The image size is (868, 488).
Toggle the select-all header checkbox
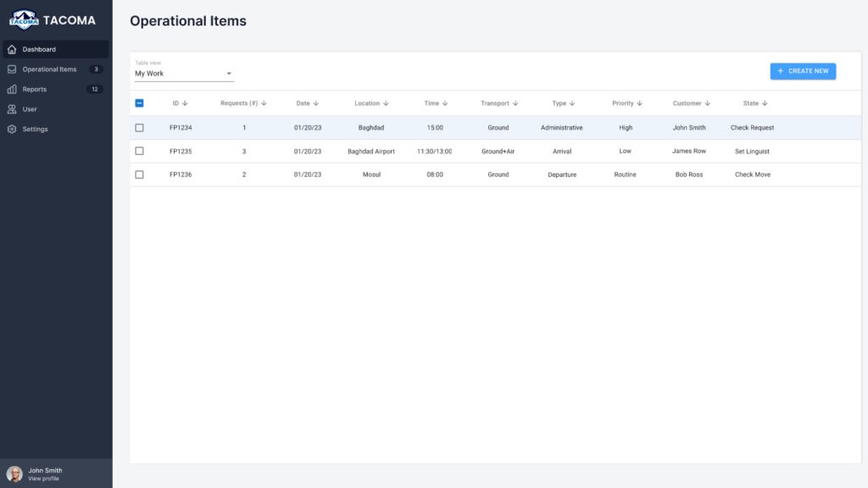click(x=140, y=103)
